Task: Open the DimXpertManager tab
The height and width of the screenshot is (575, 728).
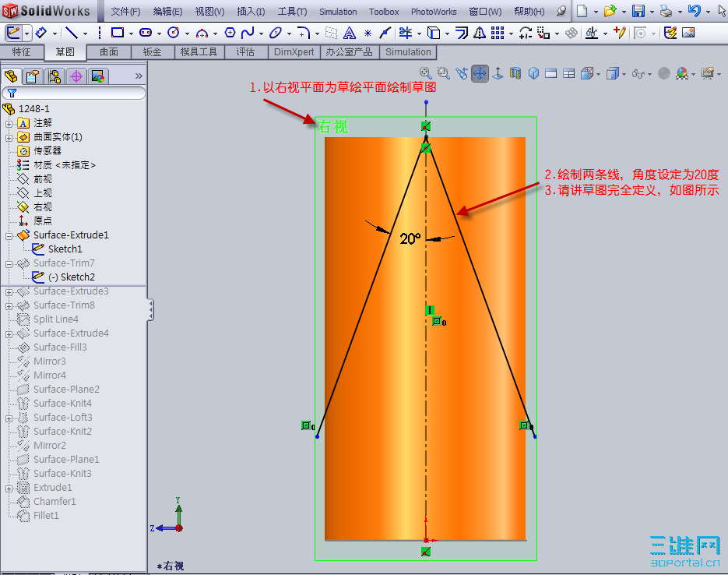Action: 76,76
